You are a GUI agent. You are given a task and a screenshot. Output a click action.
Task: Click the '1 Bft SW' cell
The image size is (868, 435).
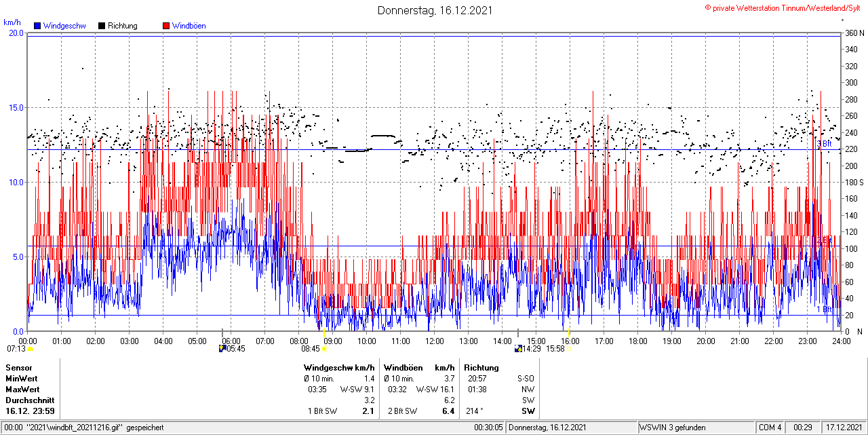click(323, 411)
